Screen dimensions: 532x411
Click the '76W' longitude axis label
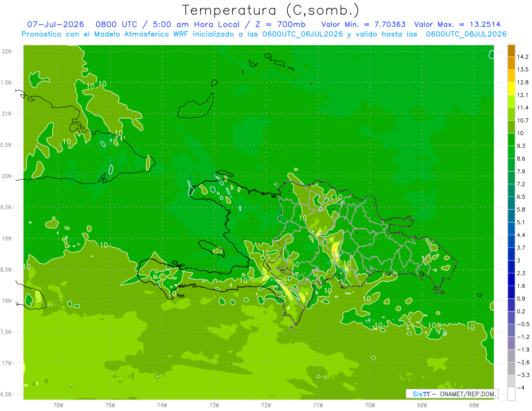[58, 406]
